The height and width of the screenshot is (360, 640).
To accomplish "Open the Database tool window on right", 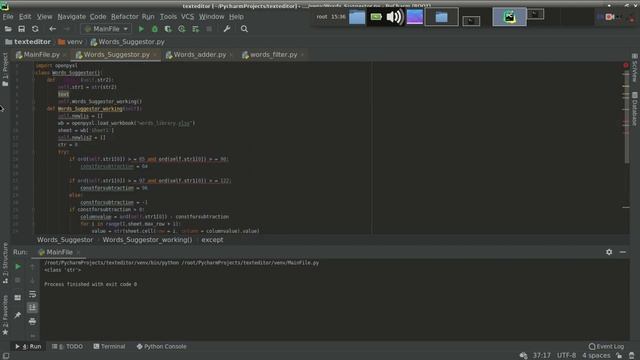I will (x=635, y=109).
